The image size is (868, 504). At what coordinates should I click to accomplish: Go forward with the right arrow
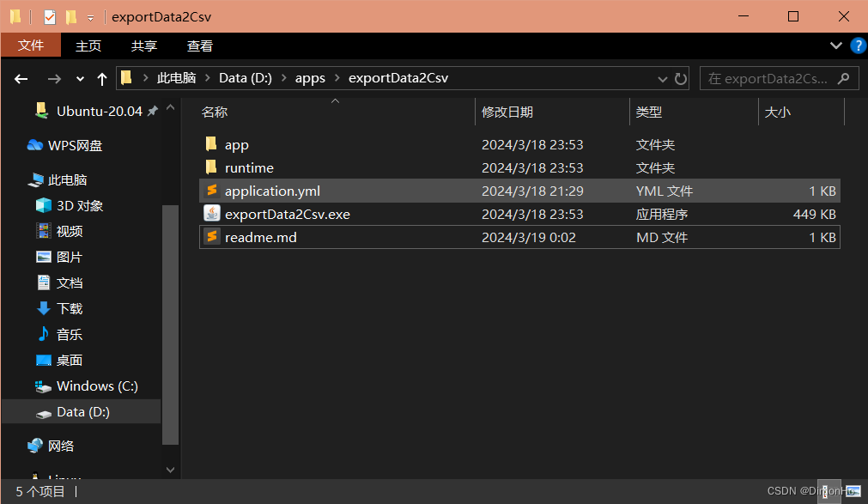tap(54, 79)
